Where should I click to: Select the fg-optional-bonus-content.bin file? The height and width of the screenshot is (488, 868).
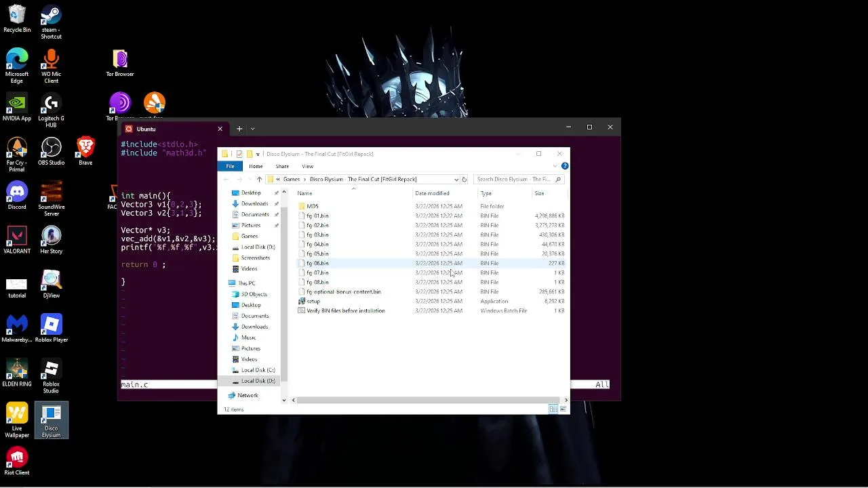coord(343,292)
